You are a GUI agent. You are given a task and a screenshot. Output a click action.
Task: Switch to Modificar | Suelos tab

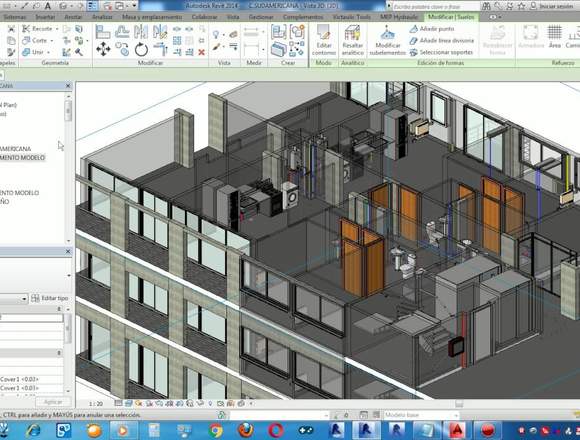coord(451,17)
